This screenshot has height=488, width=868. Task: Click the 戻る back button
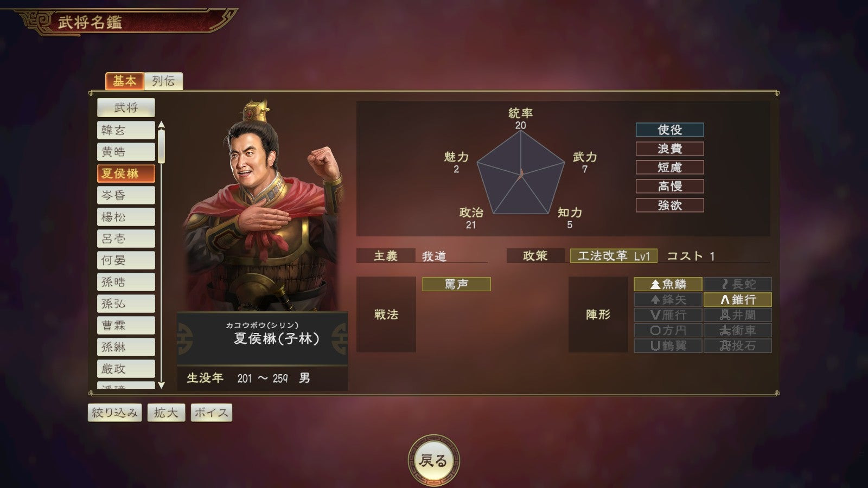coord(433,460)
